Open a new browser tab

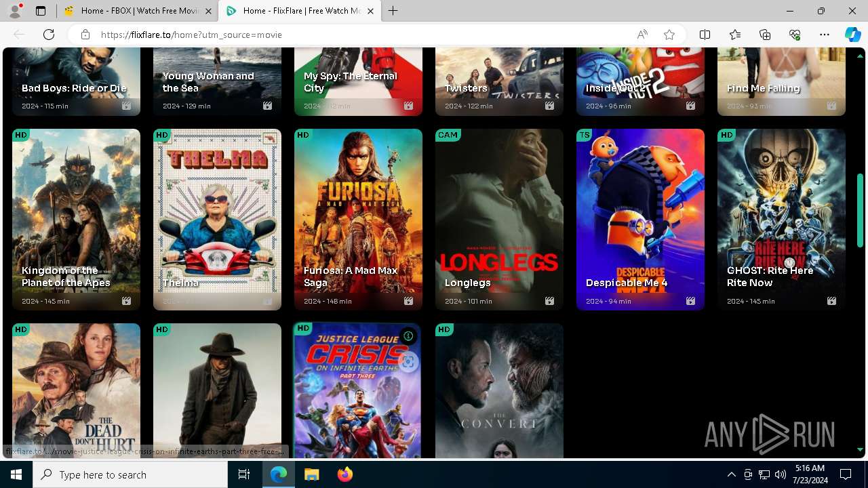tap(393, 11)
